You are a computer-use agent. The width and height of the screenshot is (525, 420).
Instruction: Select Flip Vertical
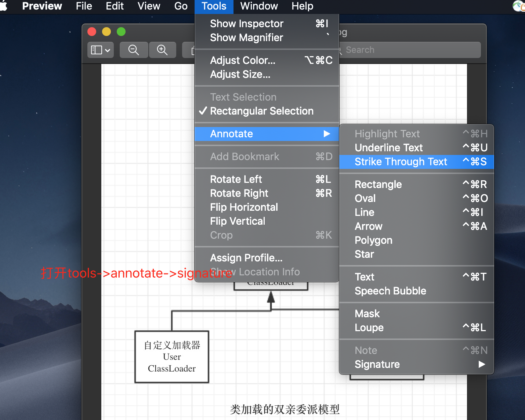267,221
